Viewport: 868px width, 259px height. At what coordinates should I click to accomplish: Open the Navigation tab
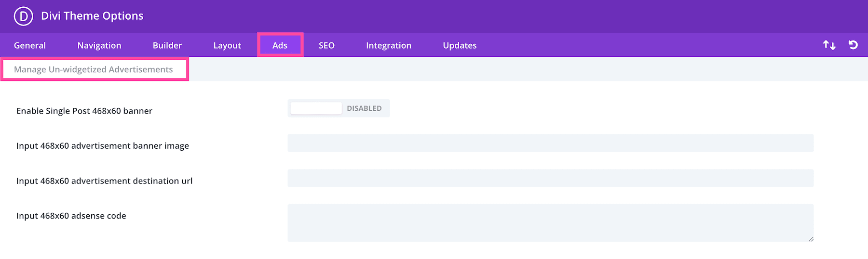(99, 45)
